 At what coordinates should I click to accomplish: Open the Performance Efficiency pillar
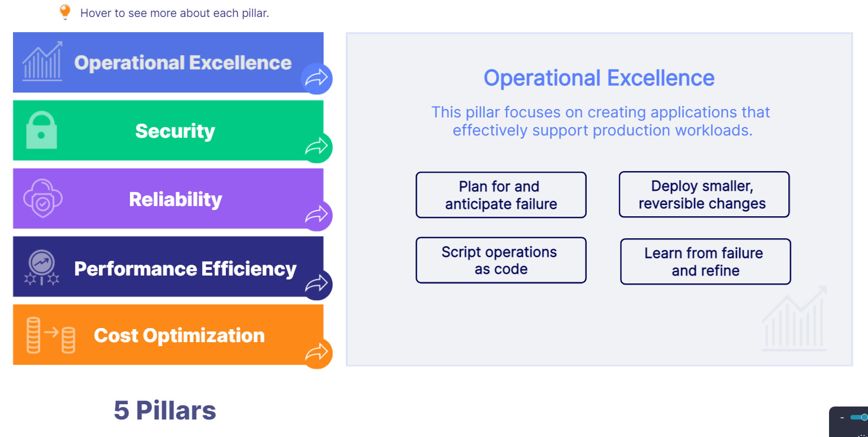point(185,269)
